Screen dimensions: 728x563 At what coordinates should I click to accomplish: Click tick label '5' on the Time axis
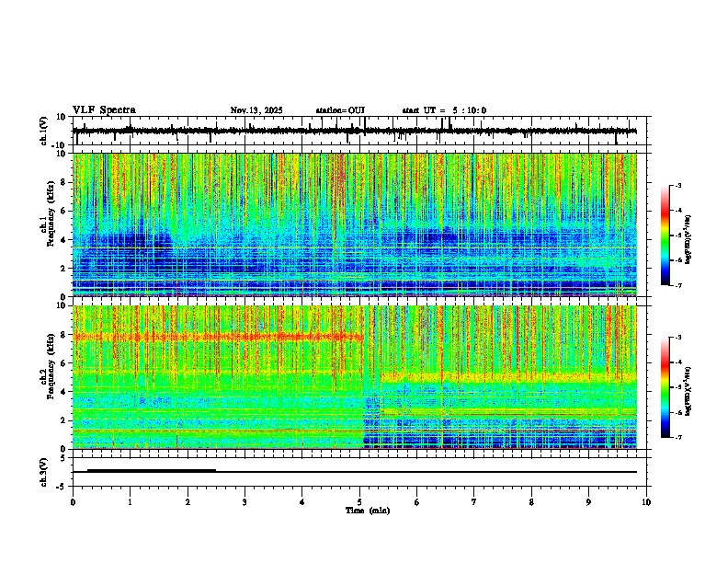point(359,502)
